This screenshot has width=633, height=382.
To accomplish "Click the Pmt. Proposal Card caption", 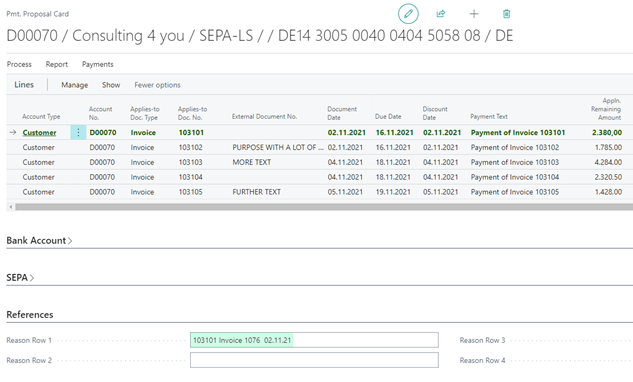I will tap(38, 14).
